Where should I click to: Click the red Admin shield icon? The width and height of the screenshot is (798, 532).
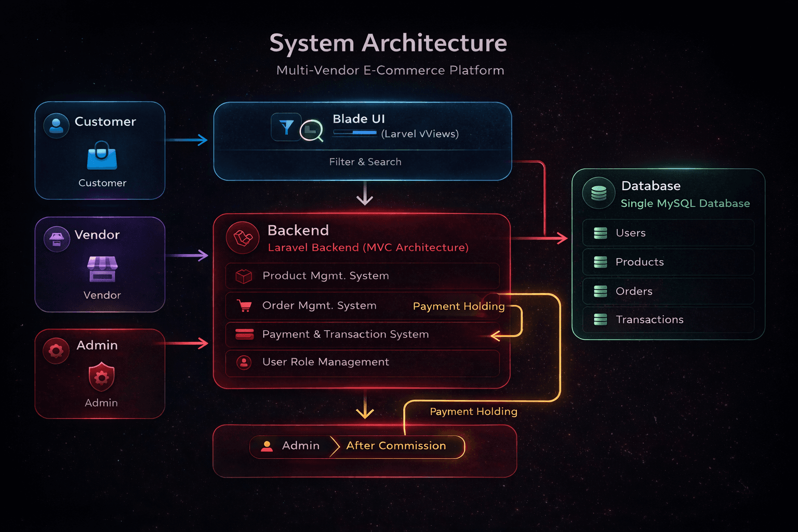point(102,377)
